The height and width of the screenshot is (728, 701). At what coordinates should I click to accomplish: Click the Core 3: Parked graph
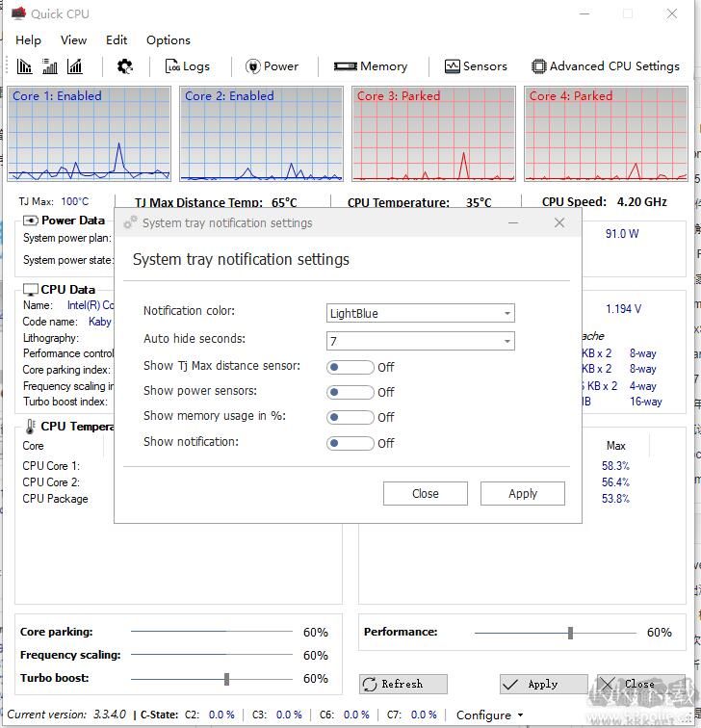pyautogui.click(x=433, y=134)
